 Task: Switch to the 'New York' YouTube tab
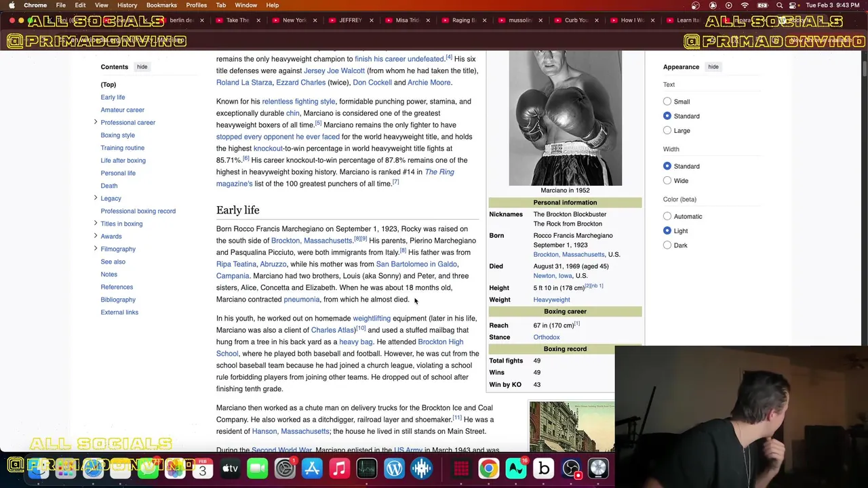point(294,20)
